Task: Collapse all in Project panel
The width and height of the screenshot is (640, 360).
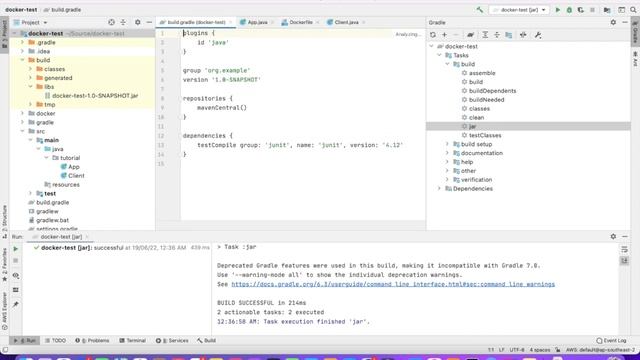Action: pyautogui.click(x=123, y=22)
